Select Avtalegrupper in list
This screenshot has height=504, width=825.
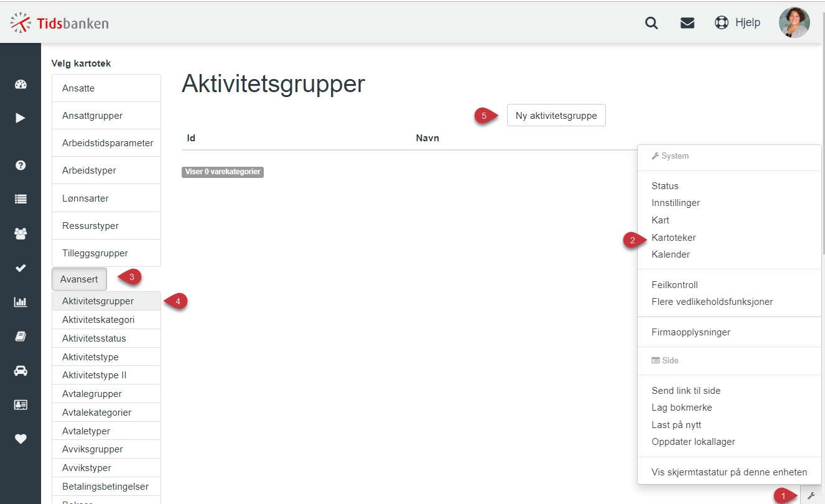coord(106,394)
